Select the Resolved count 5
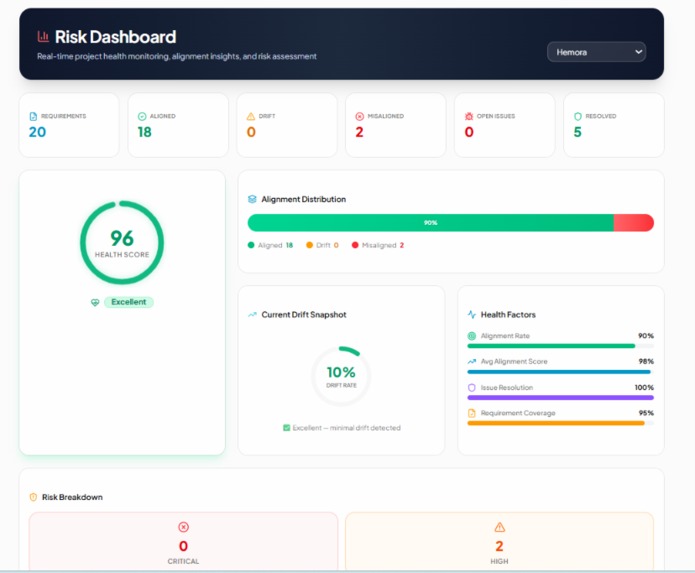 (578, 132)
